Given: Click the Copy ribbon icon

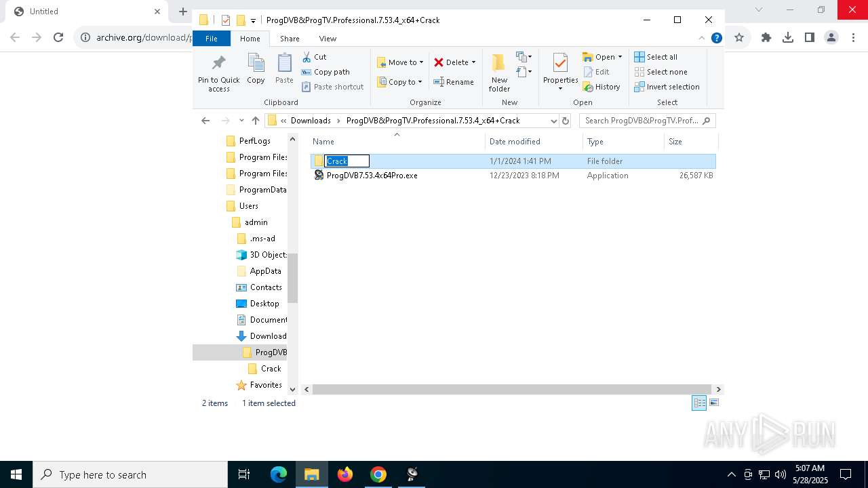Looking at the screenshot, I should tap(256, 69).
